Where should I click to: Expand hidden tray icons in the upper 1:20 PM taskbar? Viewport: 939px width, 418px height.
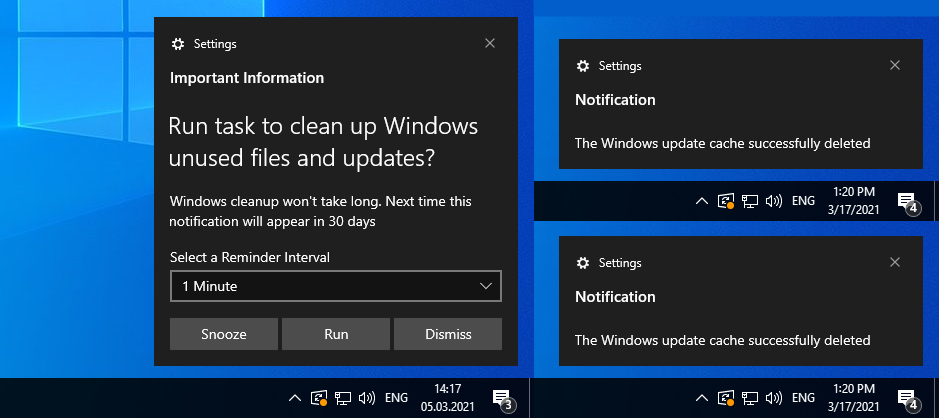(701, 201)
